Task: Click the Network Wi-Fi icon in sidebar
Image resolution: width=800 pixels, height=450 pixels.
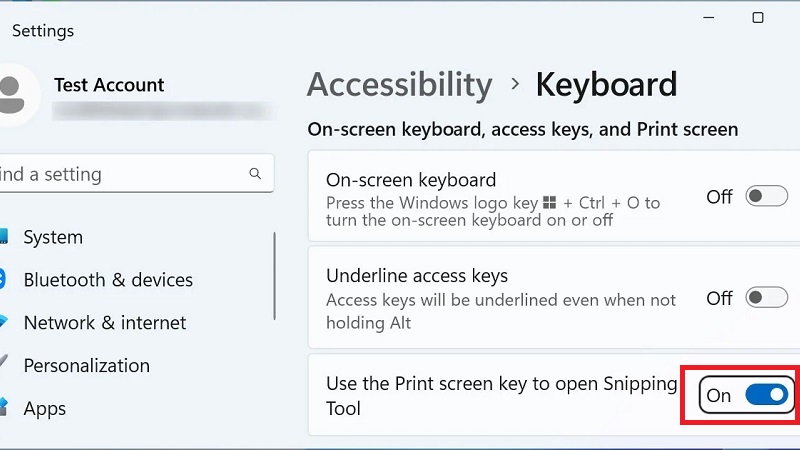Action: [4, 322]
